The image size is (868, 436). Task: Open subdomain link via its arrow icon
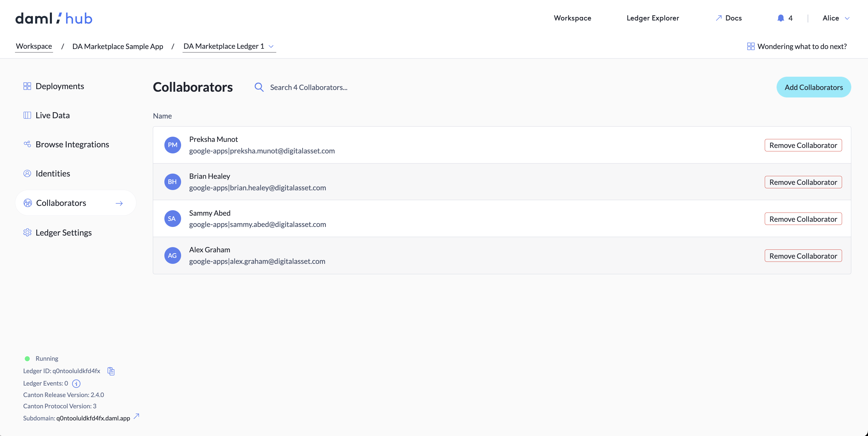pos(136,416)
